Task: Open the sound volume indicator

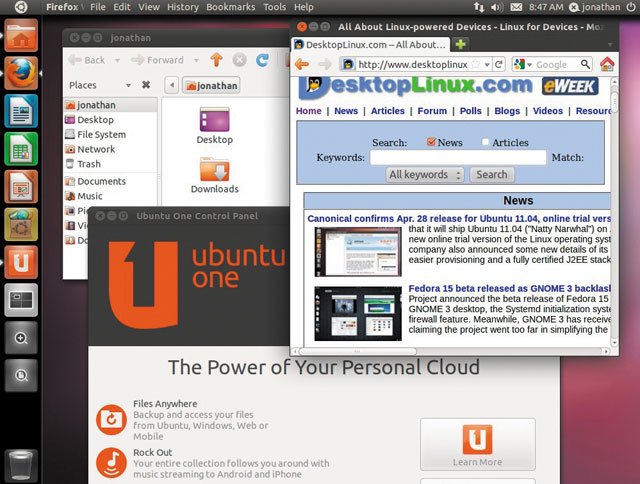Action: [x=497, y=7]
